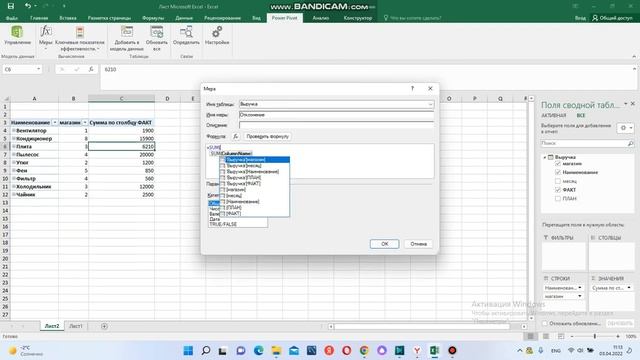Open the Имя таблицы dropdown
This screenshot has width=640, height=360.
click(430, 104)
